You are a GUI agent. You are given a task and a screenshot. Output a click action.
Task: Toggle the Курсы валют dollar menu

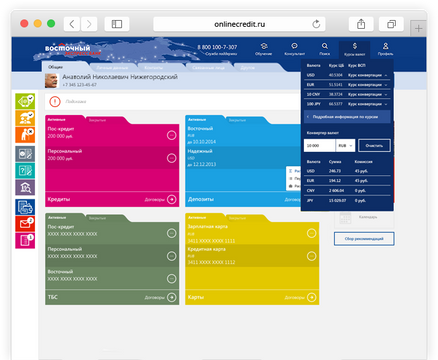click(x=354, y=49)
